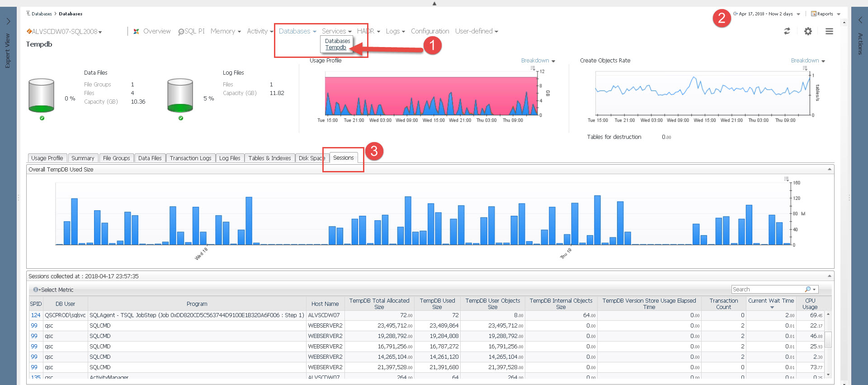Click the refresh icon in top toolbar
This screenshot has height=385, width=868.
tap(787, 31)
